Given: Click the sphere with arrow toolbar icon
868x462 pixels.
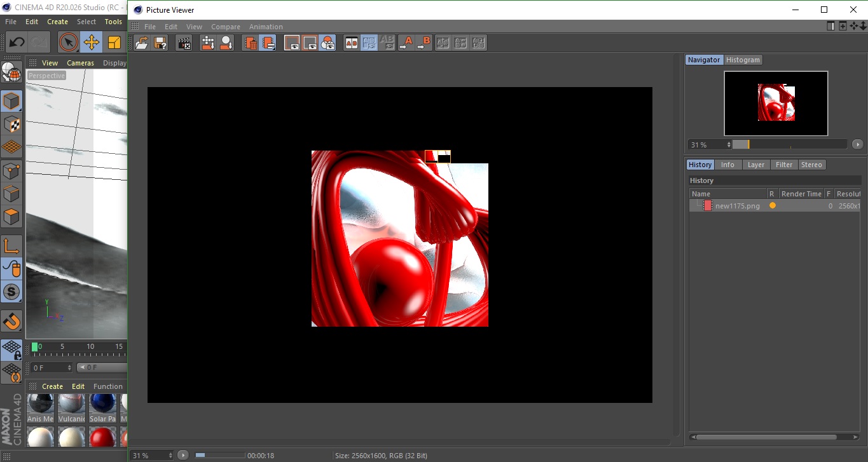Looking at the screenshot, I should 226,43.
